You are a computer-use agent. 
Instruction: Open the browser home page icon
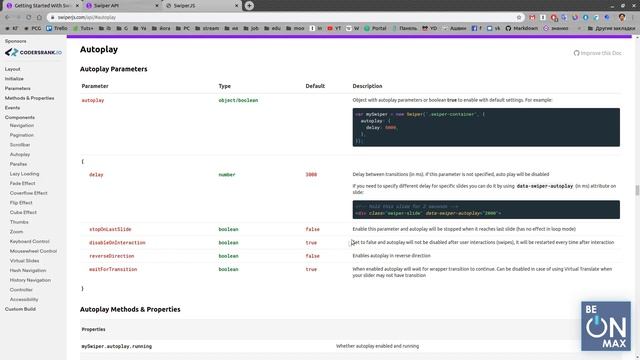point(39,17)
